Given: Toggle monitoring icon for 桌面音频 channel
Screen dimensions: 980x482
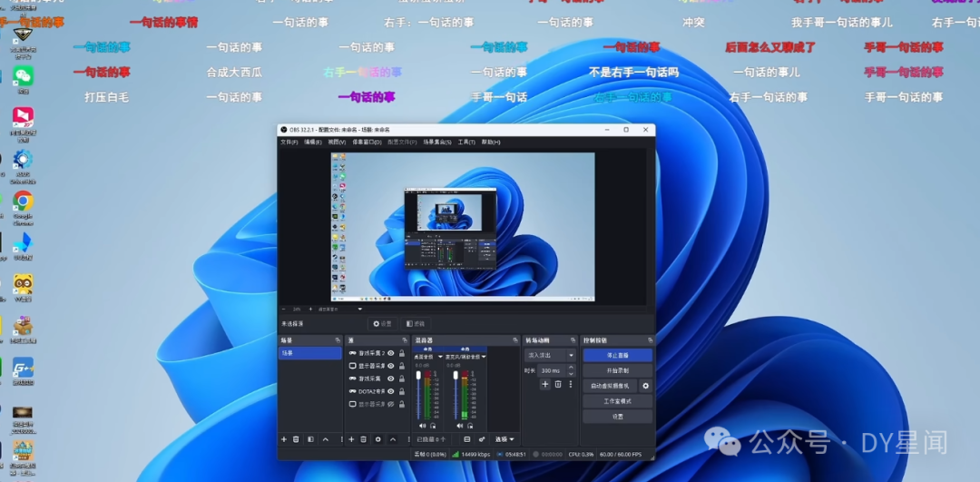Looking at the screenshot, I should [433, 426].
